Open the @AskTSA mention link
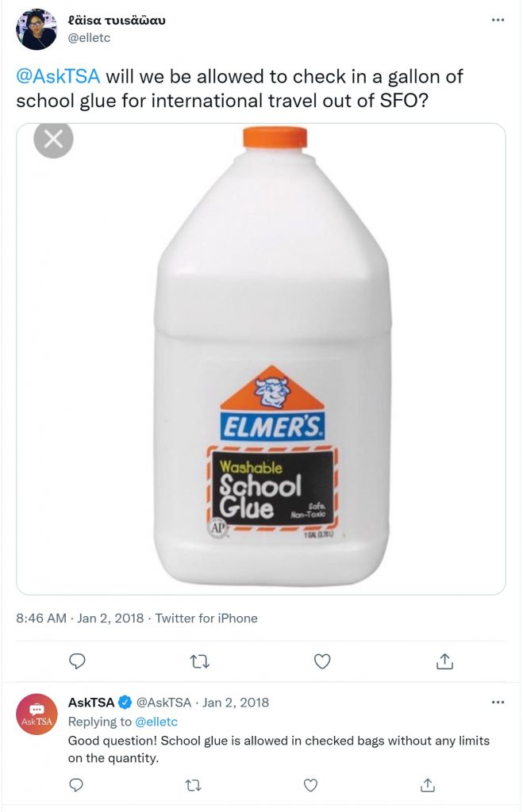Screen dimensions: 523x812 [58, 77]
